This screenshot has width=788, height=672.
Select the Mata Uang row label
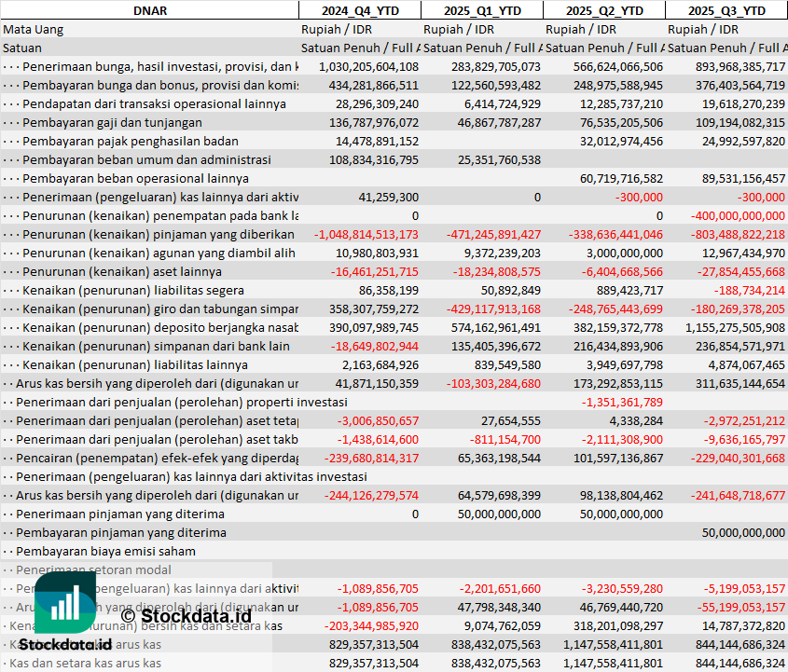tap(34, 29)
